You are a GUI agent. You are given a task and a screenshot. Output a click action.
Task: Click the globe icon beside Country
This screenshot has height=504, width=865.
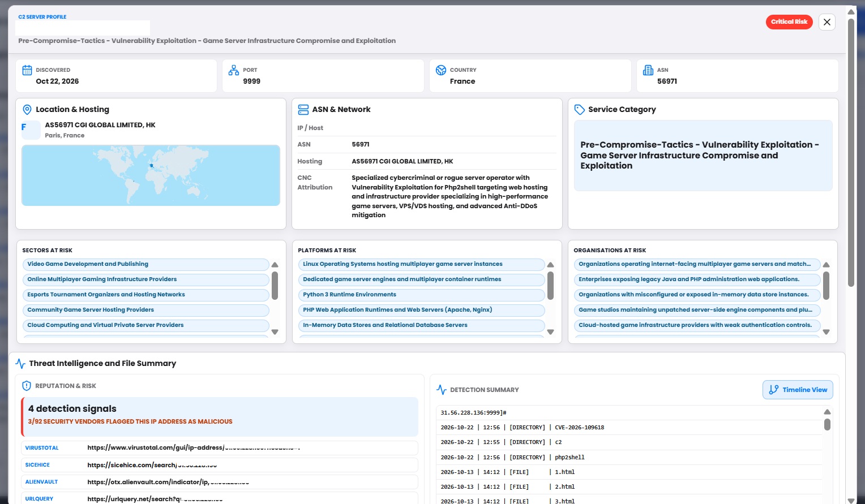(x=441, y=70)
